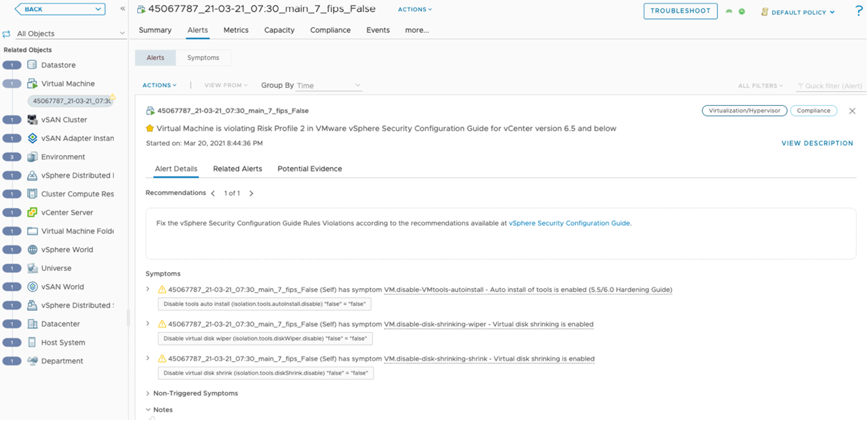Click the warning icon on disk-shrinking-wiper symptom
The width and height of the screenshot is (868, 422).
tap(161, 324)
